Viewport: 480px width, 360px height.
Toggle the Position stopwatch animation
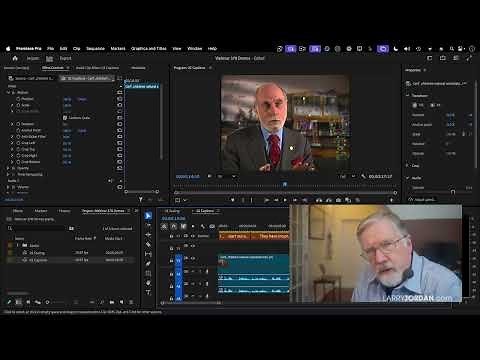[18, 99]
